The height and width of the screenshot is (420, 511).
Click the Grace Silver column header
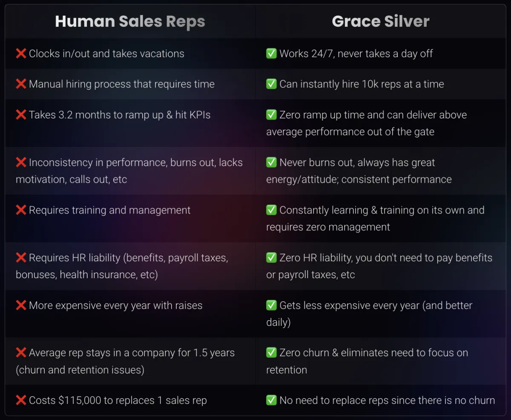pyautogui.click(x=381, y=22)
